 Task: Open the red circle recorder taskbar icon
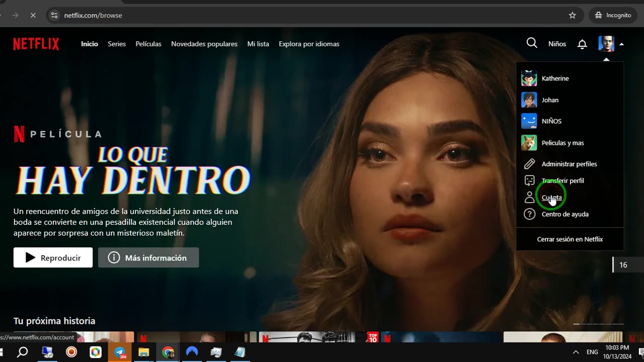71,352
